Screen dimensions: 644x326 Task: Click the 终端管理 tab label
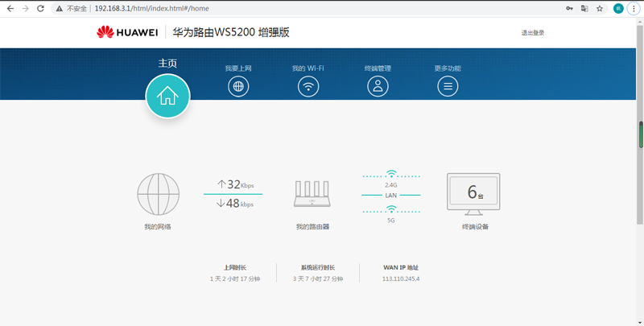(x=378, y=68)
